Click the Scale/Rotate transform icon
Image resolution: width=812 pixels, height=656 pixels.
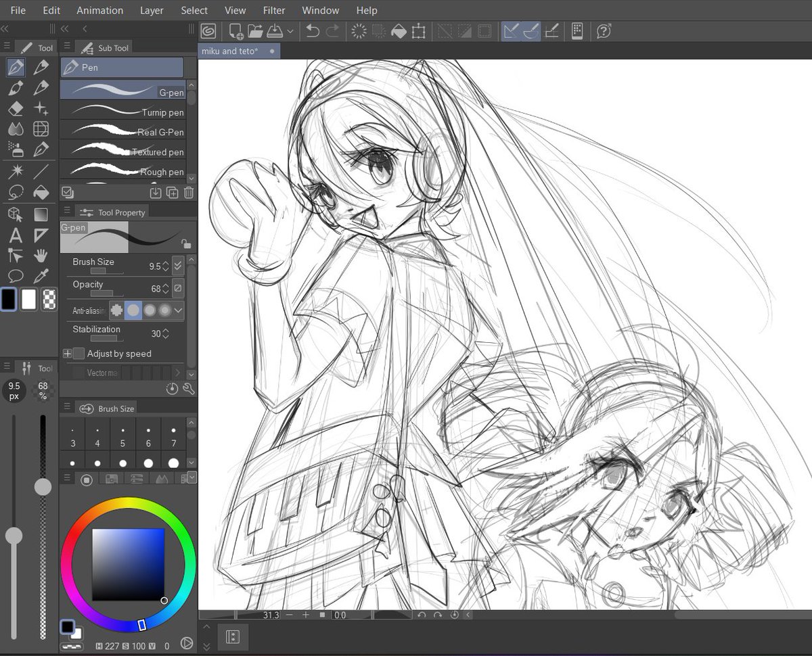(419, 31)
